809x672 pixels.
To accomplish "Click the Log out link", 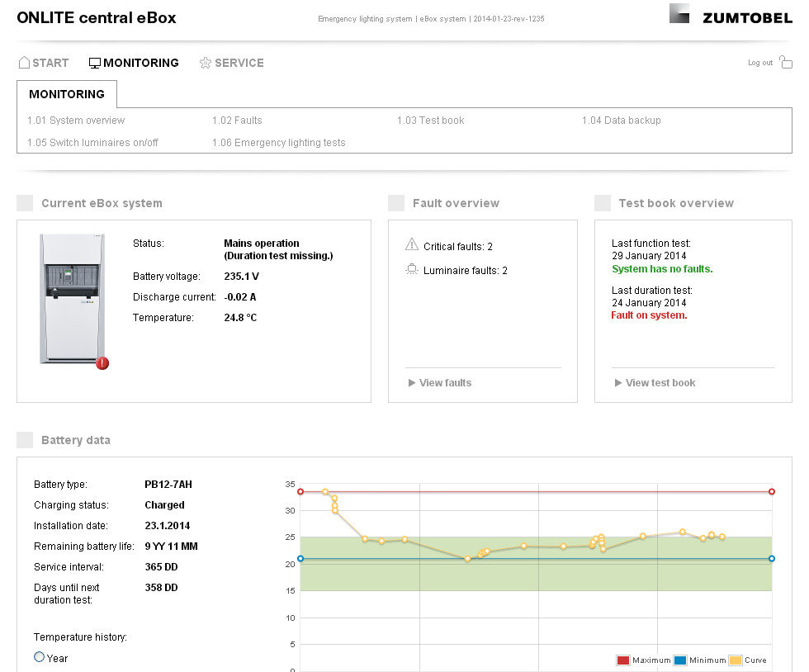I will (760, 63).
